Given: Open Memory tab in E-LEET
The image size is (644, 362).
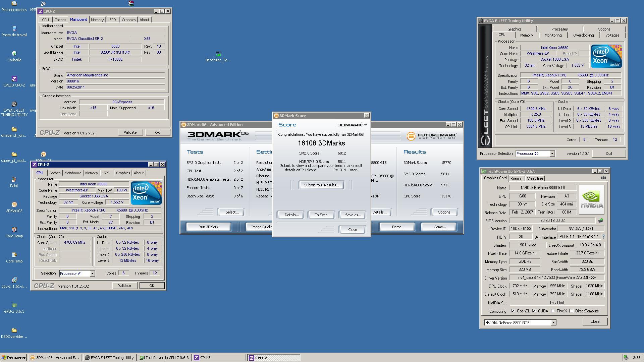Looking at the screenshot, I should 526,35.
